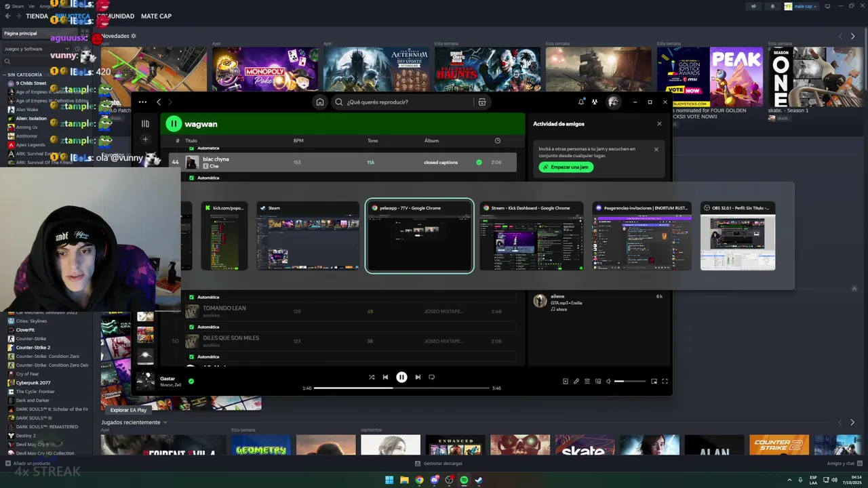Open Novedades settings gear in Steam

point(134,36)
